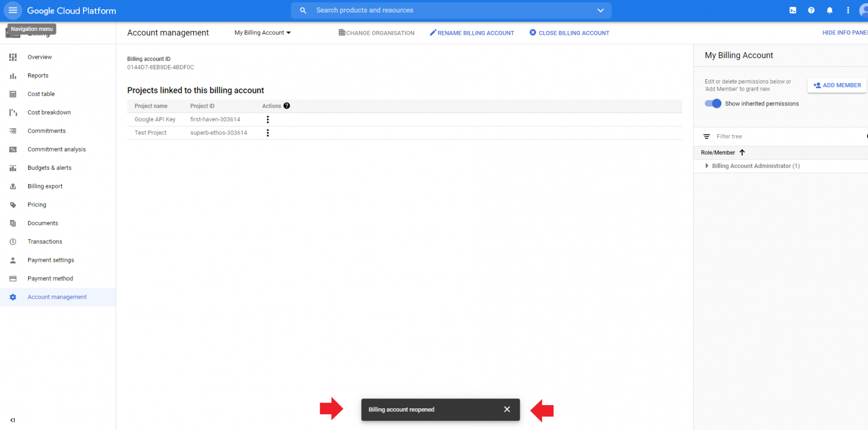Open My Billing Account dropdown
The width and height of the screenshot is (868, 430).
pyautogui.click(x=263, y=33)
